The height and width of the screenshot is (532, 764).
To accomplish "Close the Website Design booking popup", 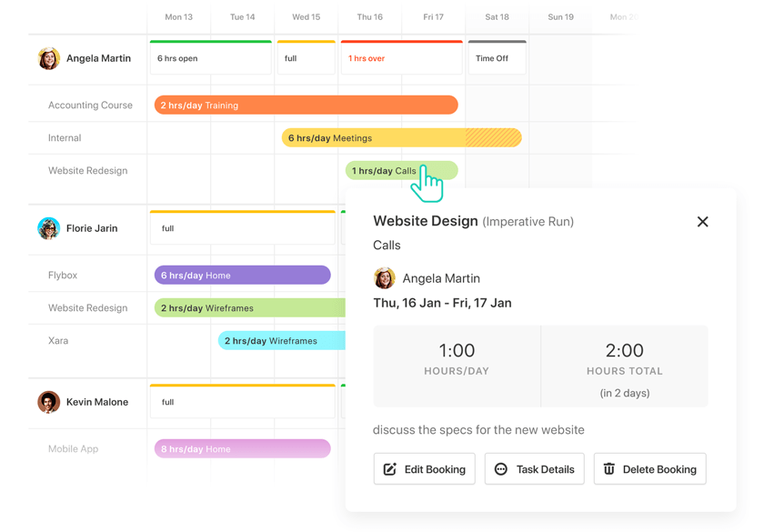I will point(703,221).
